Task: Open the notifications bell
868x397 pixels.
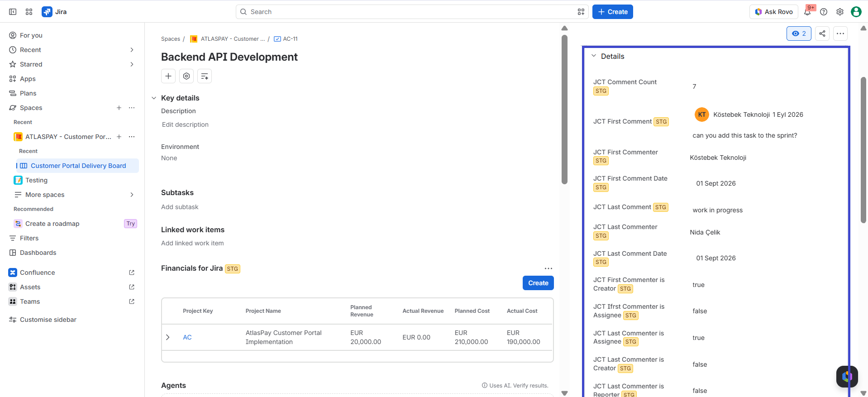Action: (807, 12)
